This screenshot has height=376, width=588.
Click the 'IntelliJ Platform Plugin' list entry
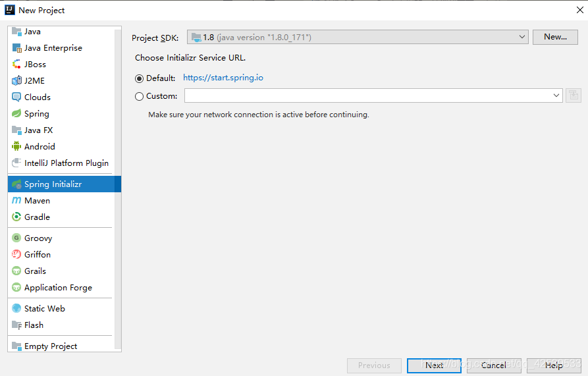(61, 163)
